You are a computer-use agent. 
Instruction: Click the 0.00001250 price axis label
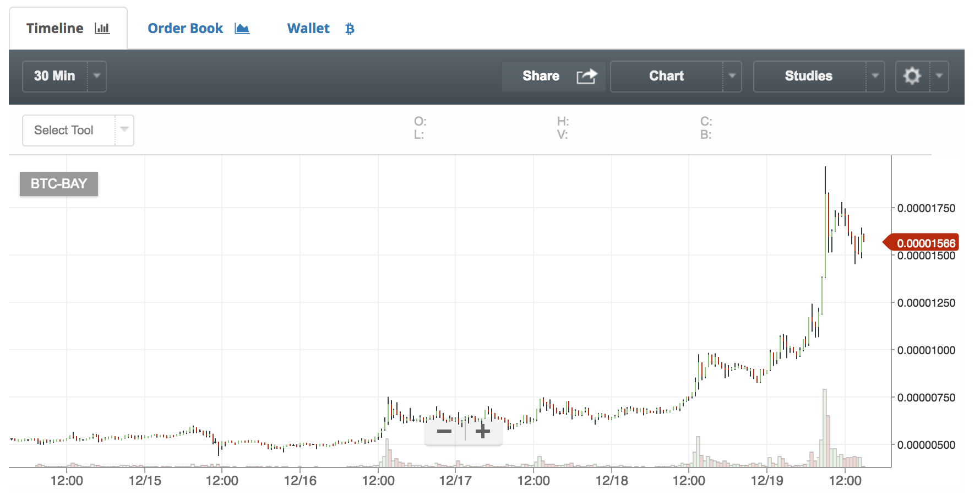click(x=926, y=303)
